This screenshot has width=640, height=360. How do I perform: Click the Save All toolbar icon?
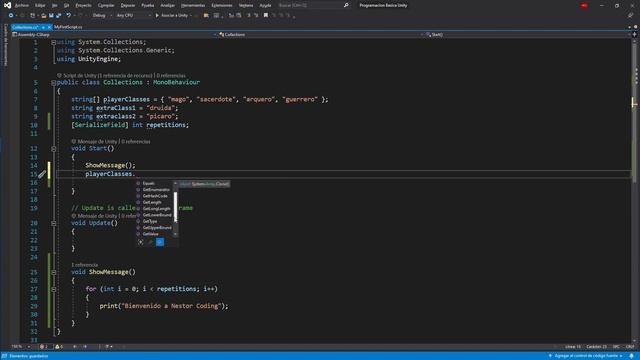(x=58, y=16)
